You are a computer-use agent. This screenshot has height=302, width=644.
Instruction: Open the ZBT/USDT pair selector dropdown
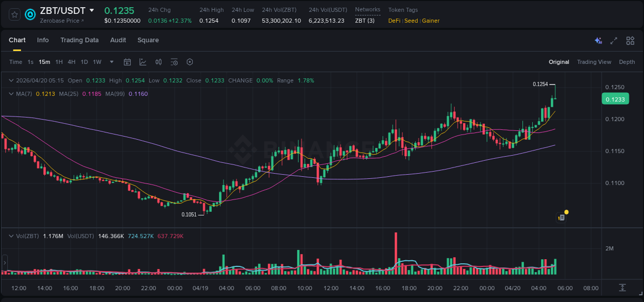92,10
